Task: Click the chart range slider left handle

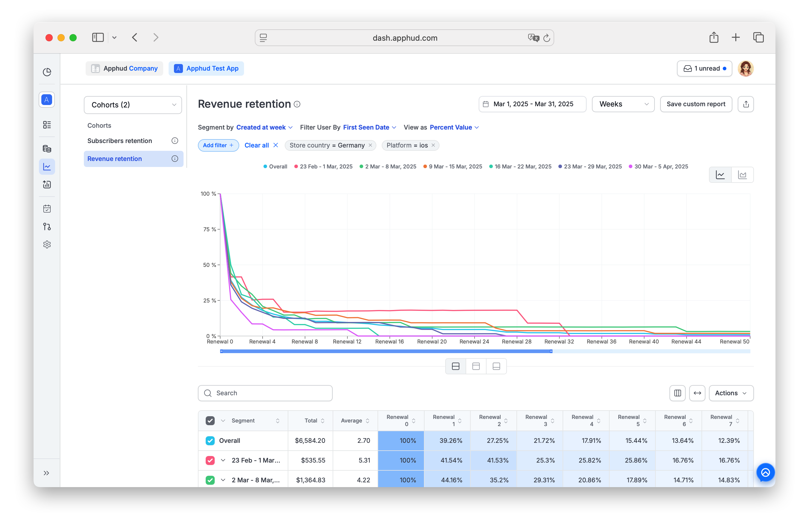Action: click(x=222, y=351)
